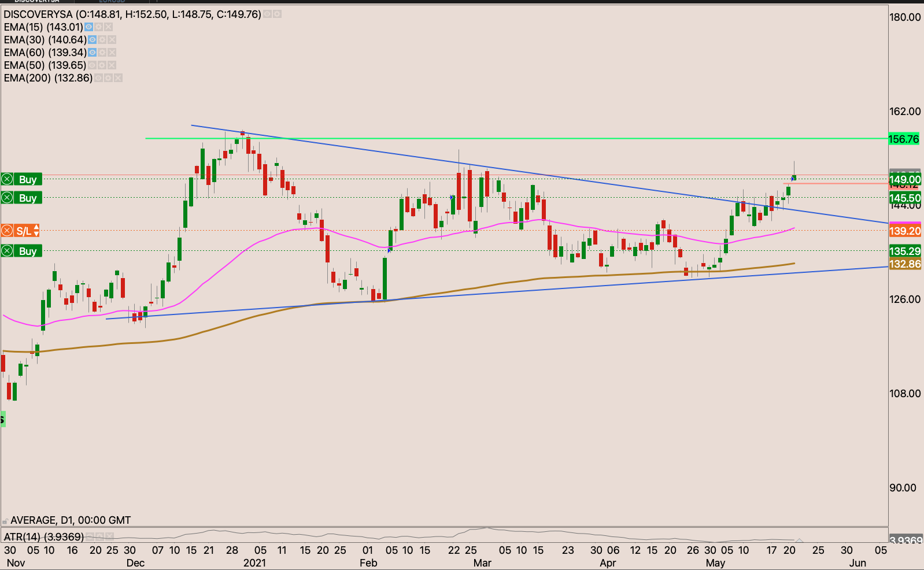Remove the EMA(50) indicator with X icon

pos(112,65)
